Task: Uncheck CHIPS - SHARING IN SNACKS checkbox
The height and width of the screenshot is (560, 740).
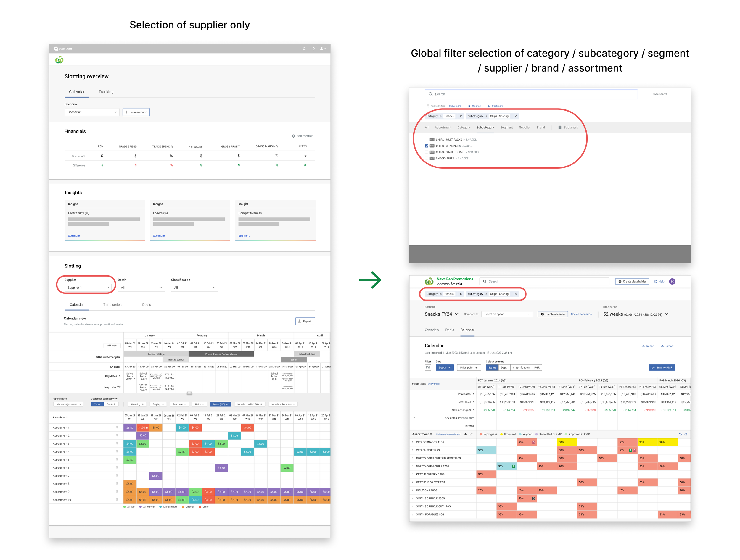Action: (x=427, y=146)
